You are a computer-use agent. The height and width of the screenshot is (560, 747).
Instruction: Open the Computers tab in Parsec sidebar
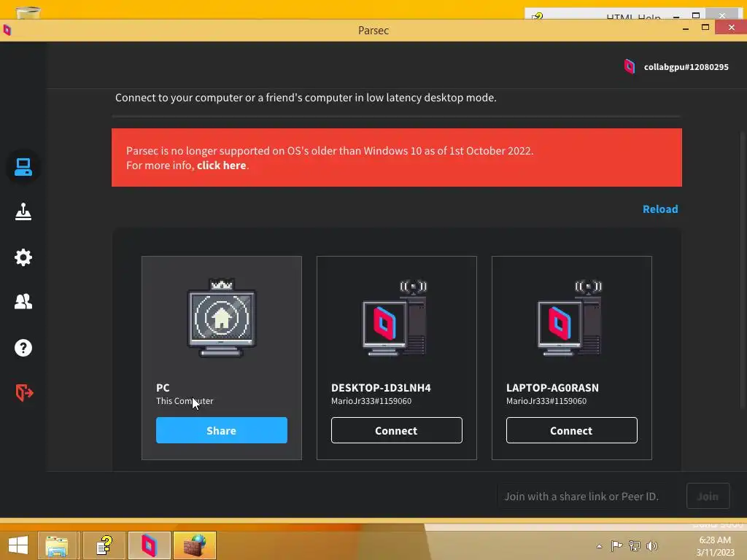point(23,167)
